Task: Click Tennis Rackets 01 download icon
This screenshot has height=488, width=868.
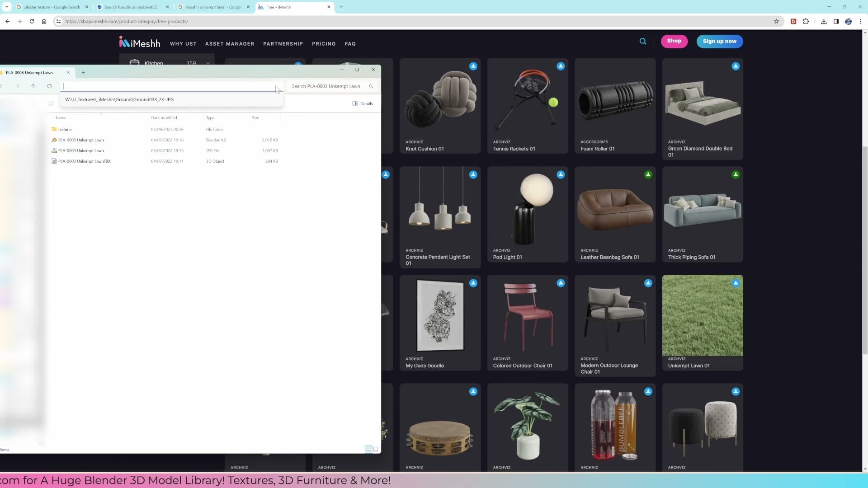Action: [x=561, y=66]
